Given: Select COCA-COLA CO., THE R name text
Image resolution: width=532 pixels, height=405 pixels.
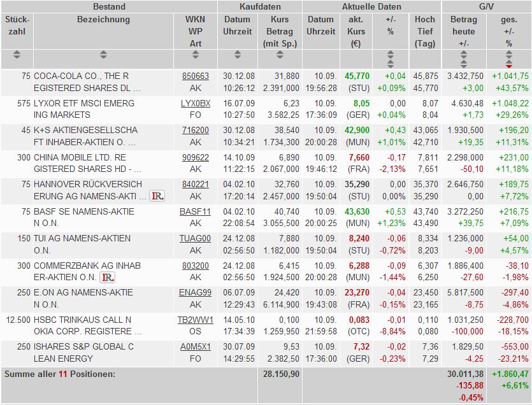Looking at the screenshot, I should (x=81, y=76).
